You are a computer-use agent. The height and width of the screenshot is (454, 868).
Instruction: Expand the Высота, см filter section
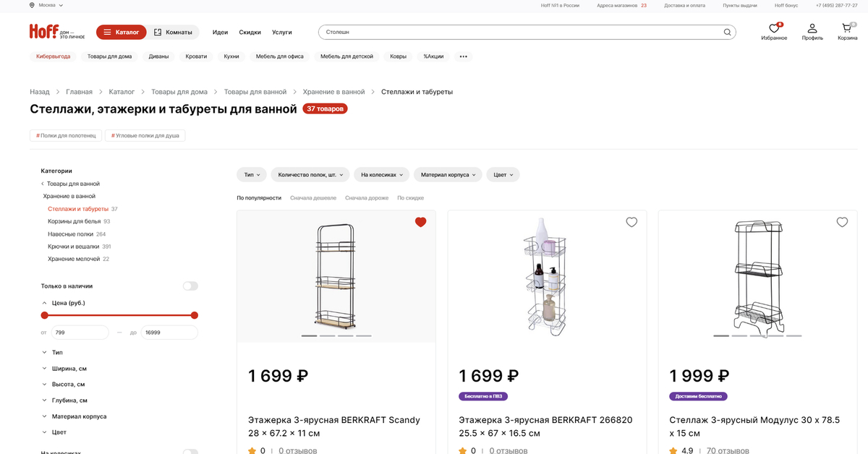click(65, 384)
